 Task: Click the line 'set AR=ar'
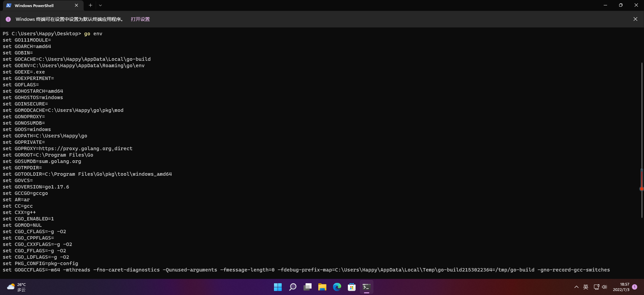16,200
